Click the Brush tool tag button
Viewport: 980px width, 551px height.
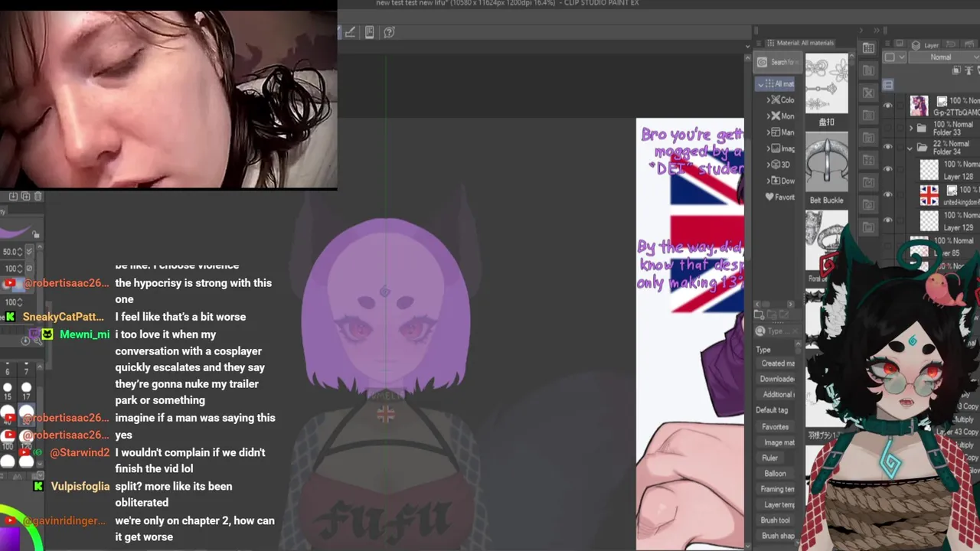pos(776,520)
